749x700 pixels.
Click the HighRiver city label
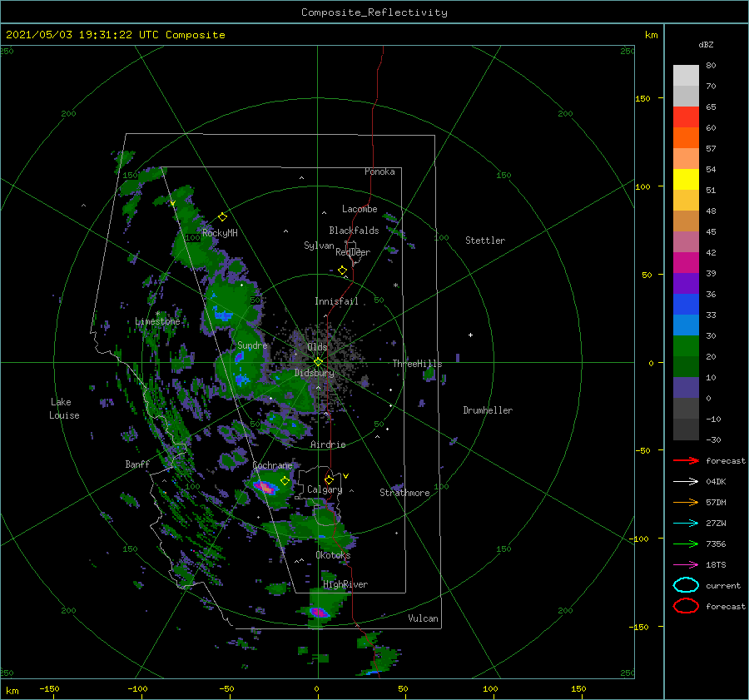point(345,584)
